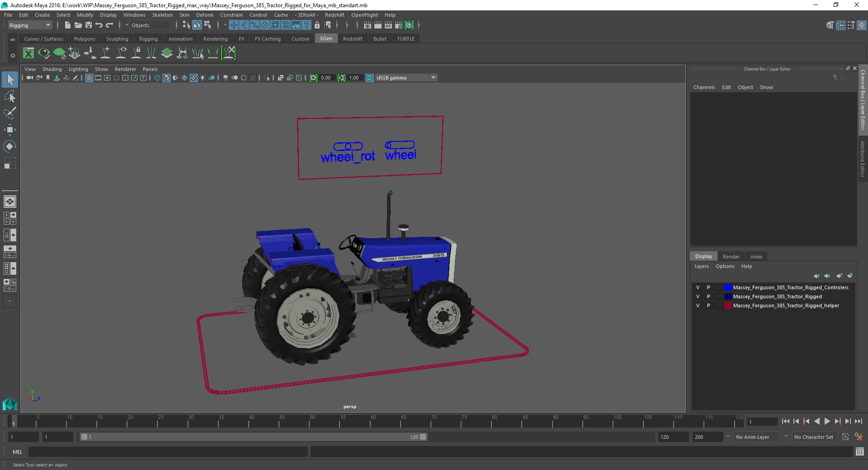Toggle visibility of Tractor_Rigged_Controlers layer

698,287
